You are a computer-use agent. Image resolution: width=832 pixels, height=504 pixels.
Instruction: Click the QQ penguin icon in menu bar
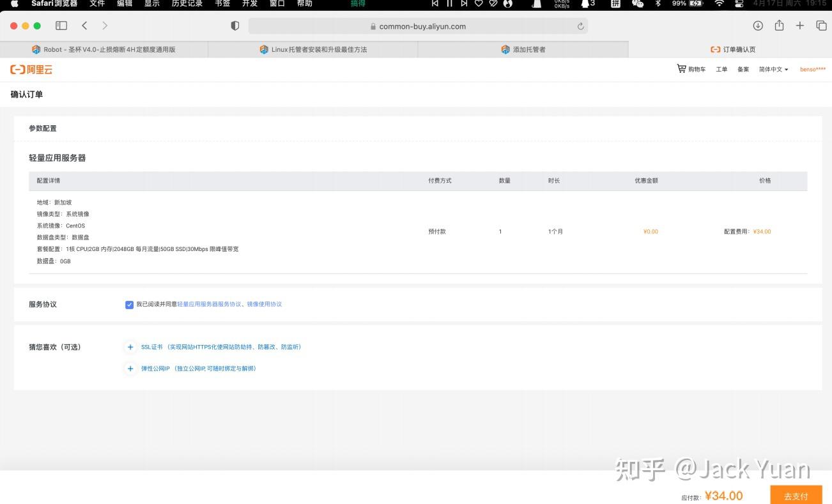point(585,3)
